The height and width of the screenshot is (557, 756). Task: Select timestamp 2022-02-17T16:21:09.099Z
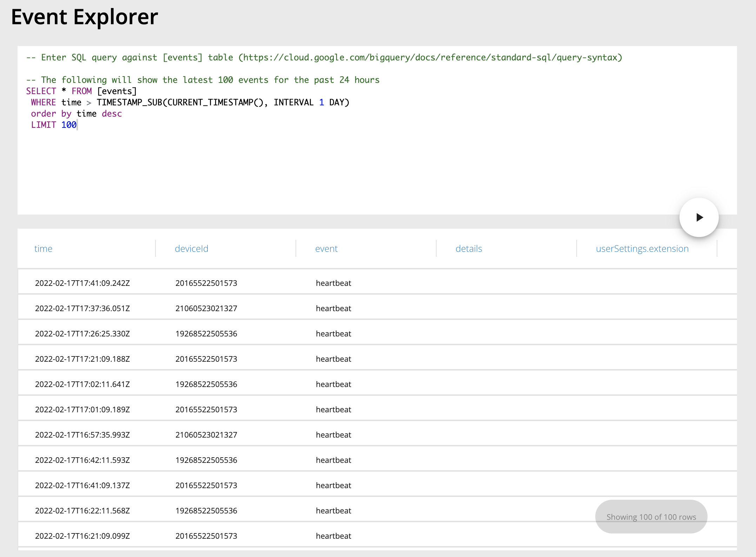click(x=82, y=536)
